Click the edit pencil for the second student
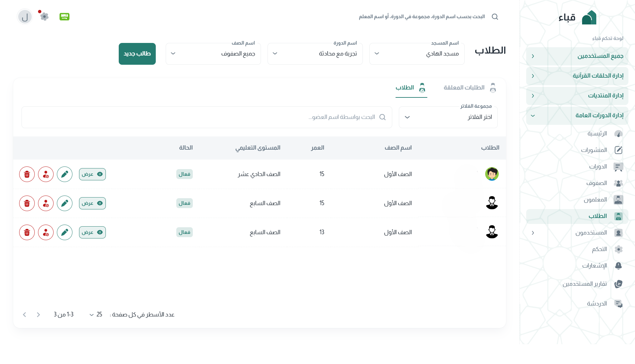The width and height of the screenshot is (635, 364). tap(64, 203)
